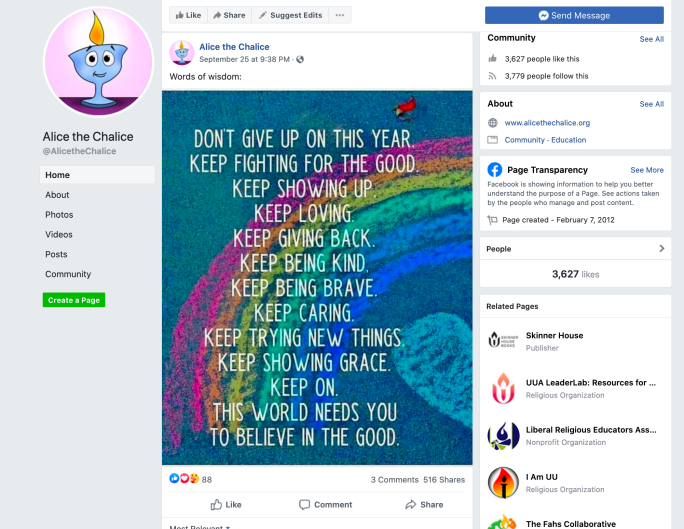Open Skinner House page logo
684x529 pixels.
pyautogui.click(x=503, y=340)
